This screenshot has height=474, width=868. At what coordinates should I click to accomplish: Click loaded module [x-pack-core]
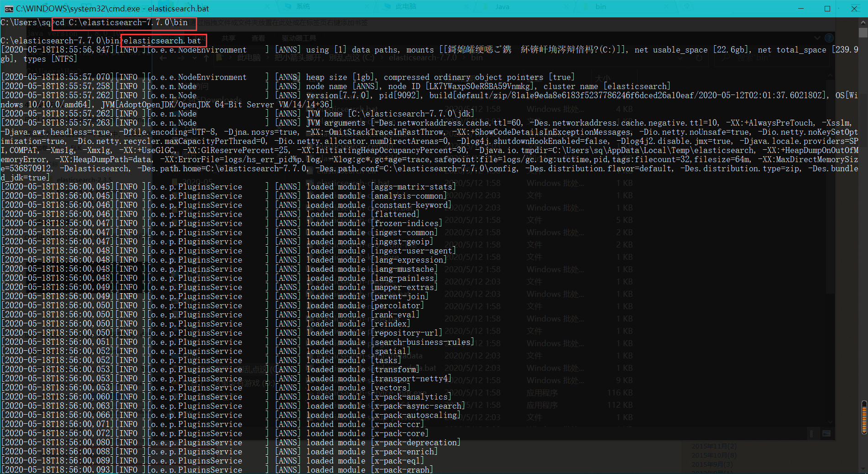click(x=367, y=433)
